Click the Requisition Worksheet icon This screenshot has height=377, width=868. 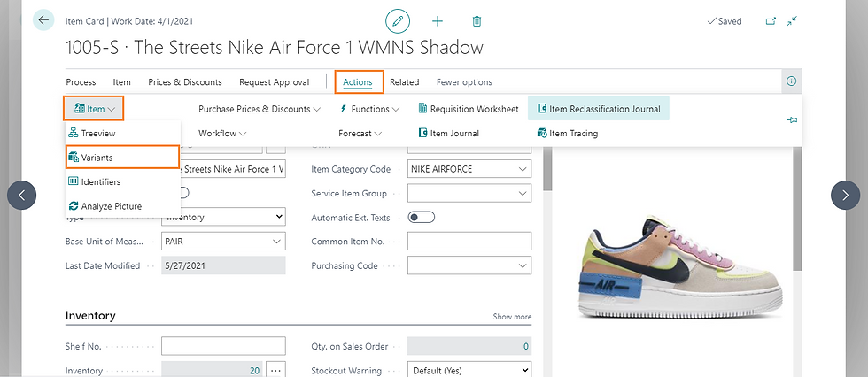423,109
